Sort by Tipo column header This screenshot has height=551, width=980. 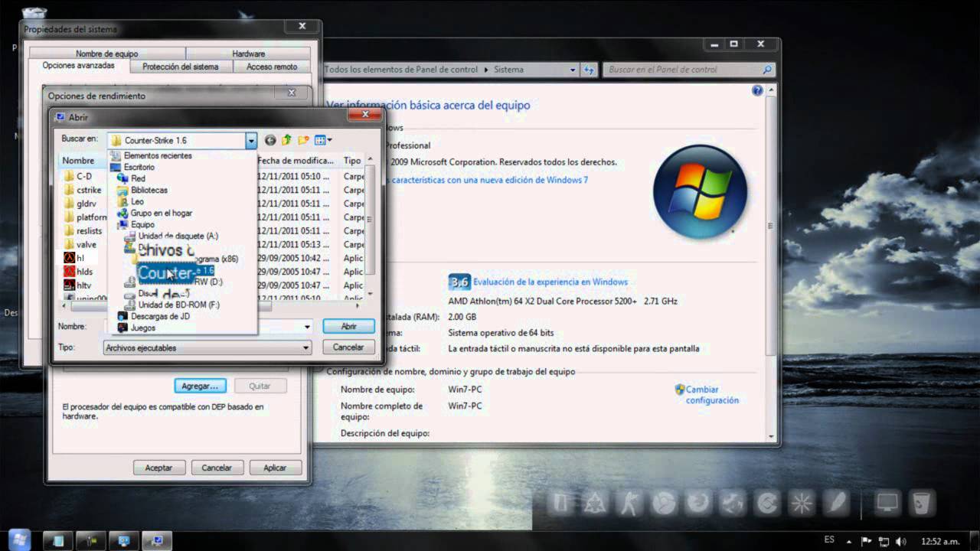click(x=352, y=161)
